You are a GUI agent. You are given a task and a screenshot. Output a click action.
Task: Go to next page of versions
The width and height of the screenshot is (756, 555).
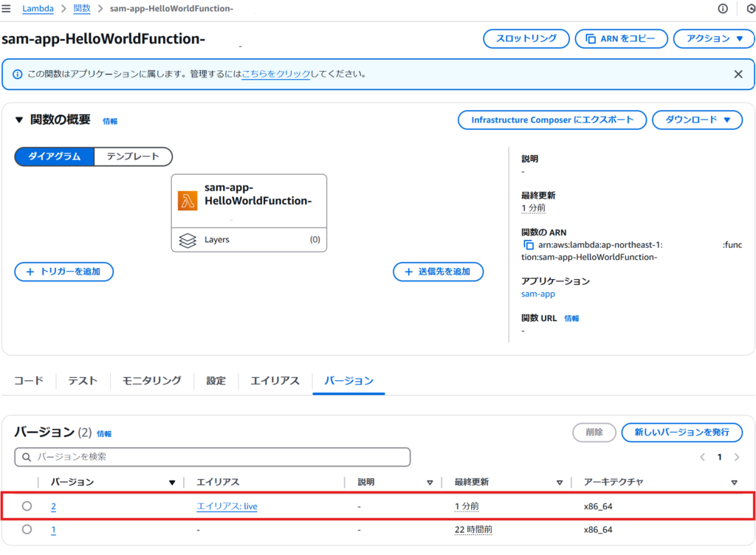[x=737, y=457]
